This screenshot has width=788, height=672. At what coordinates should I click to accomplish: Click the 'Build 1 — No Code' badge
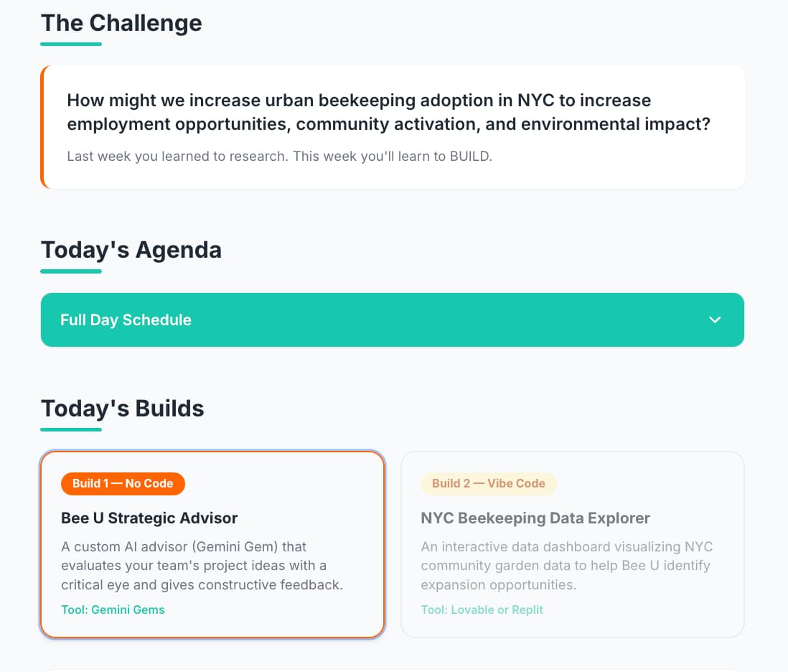click(123, 484)
